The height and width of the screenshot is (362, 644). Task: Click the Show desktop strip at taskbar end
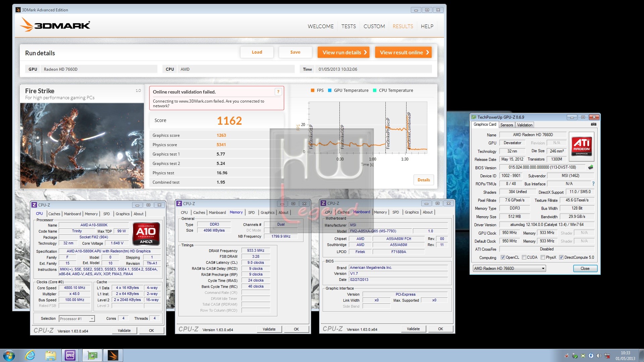point(642,355)
